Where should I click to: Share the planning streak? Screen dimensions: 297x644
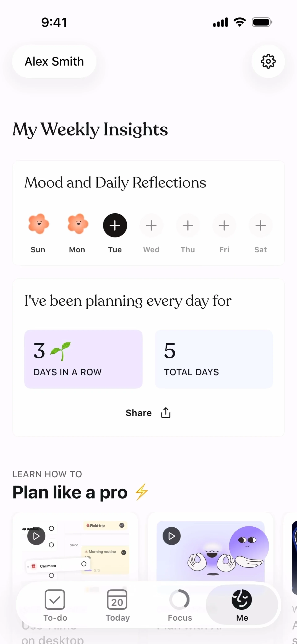[x=148, y=413]
